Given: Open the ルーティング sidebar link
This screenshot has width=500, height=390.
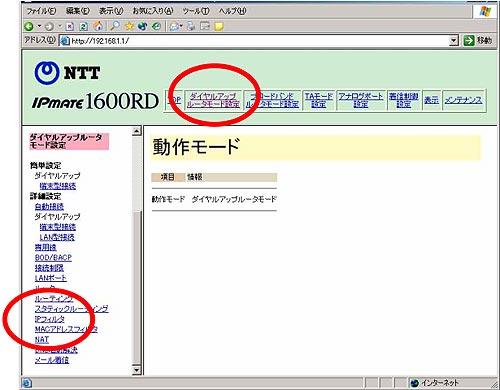Looking at the screenshot, I should tap(54, 299).
